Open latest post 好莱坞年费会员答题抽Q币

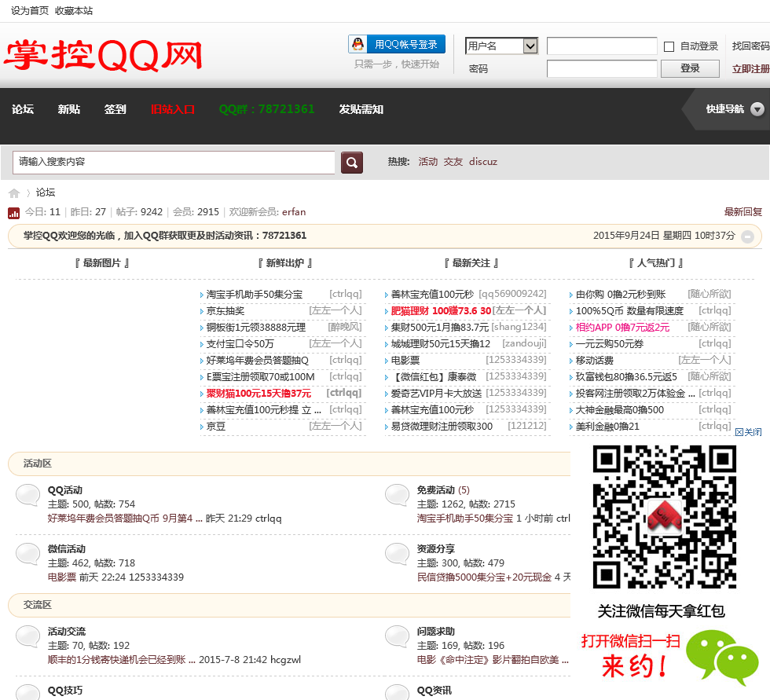125,519
